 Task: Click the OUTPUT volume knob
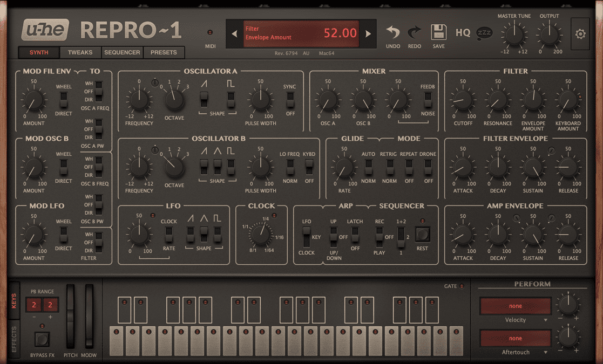[x=549, y=35]
